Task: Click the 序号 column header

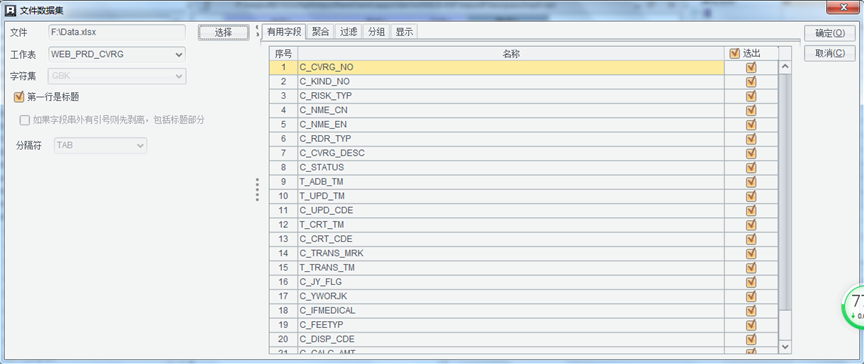Action: tap(283, 53)
